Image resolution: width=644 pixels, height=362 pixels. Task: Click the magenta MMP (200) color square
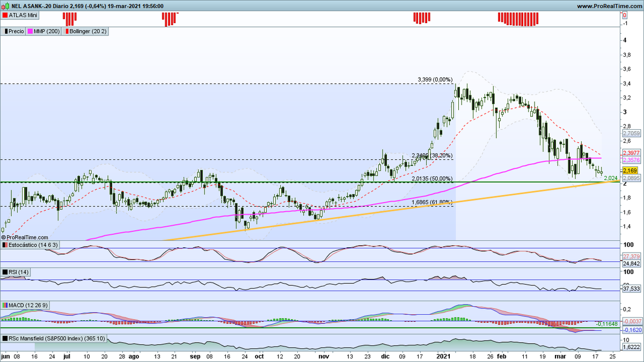click(x=31, y=32)
